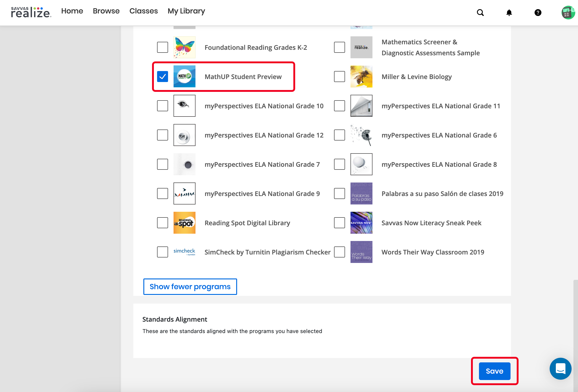Screen dimensions: 578x392
Task: Check Mathematics Screener & Diagnostic Assessments Sample
Action: (340, 47)
